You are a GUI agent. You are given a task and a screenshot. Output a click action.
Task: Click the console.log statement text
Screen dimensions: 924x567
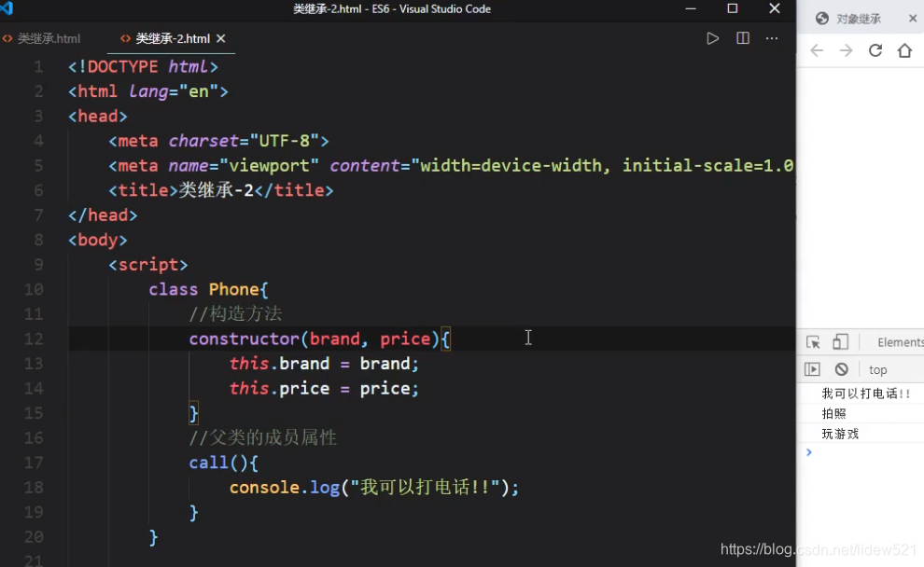pos(374,488)
